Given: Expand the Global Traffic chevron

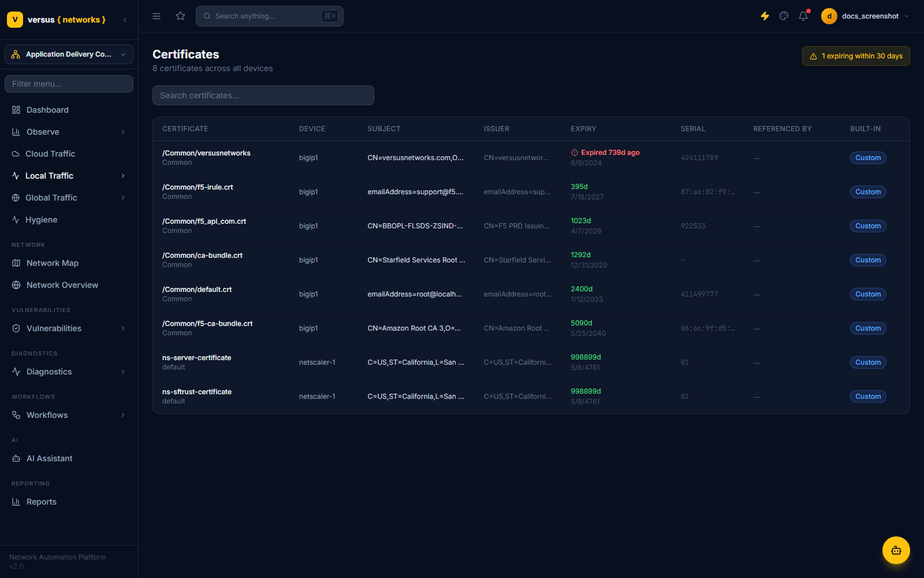Looking at the screenshot, I should tap(123, 198).
